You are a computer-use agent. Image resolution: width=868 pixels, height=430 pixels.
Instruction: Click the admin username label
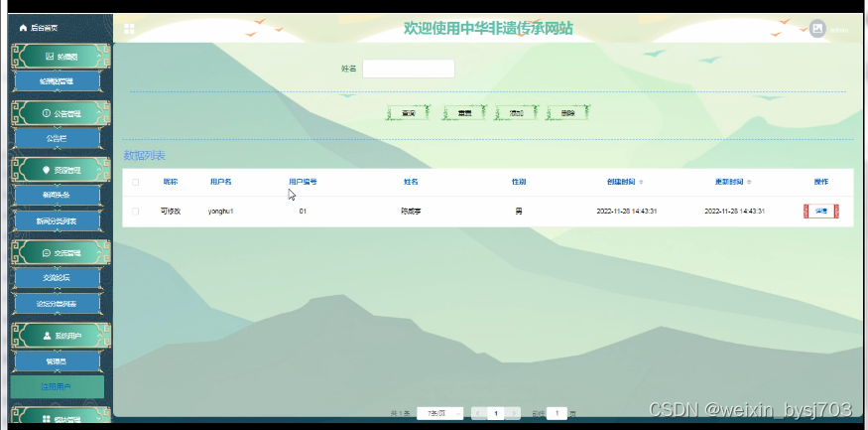pyautogui.click(x=838, y=30)
